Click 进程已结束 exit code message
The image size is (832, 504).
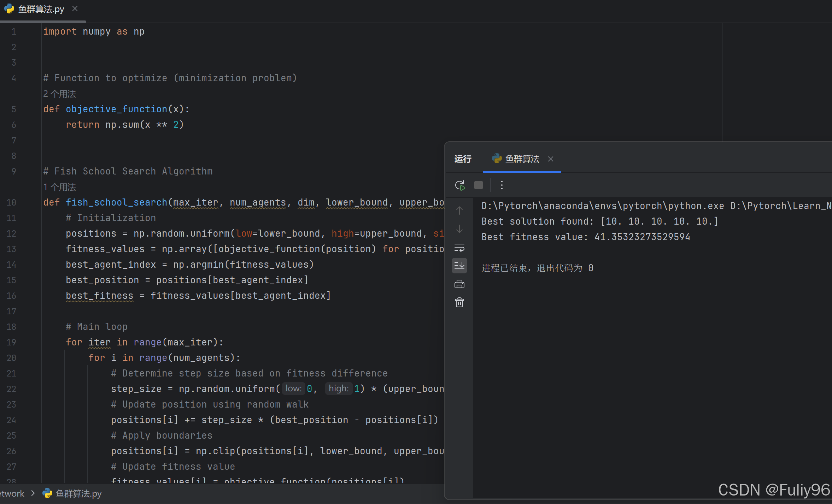click(x=538, y=268)
